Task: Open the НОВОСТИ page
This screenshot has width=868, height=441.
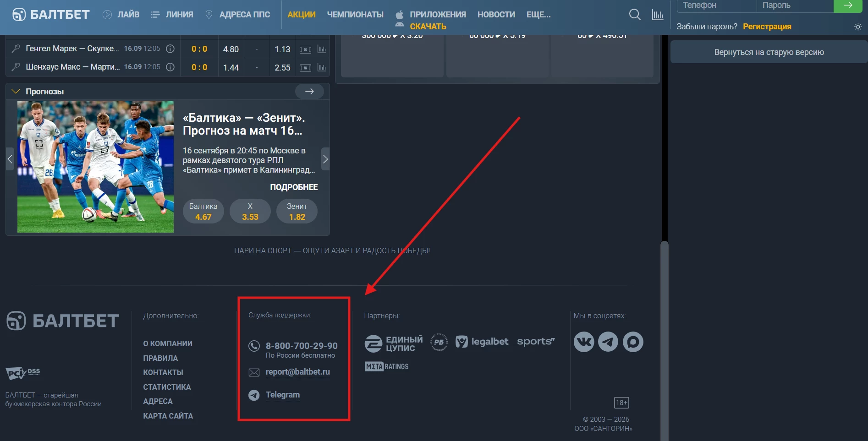Action: [x=496, y=15]
